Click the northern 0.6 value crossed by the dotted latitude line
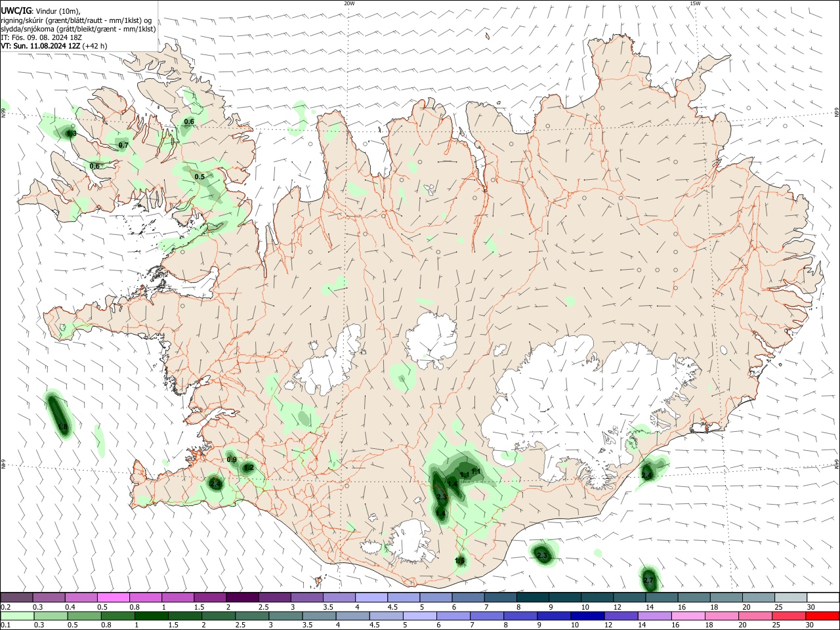 (x=189, y=121)
